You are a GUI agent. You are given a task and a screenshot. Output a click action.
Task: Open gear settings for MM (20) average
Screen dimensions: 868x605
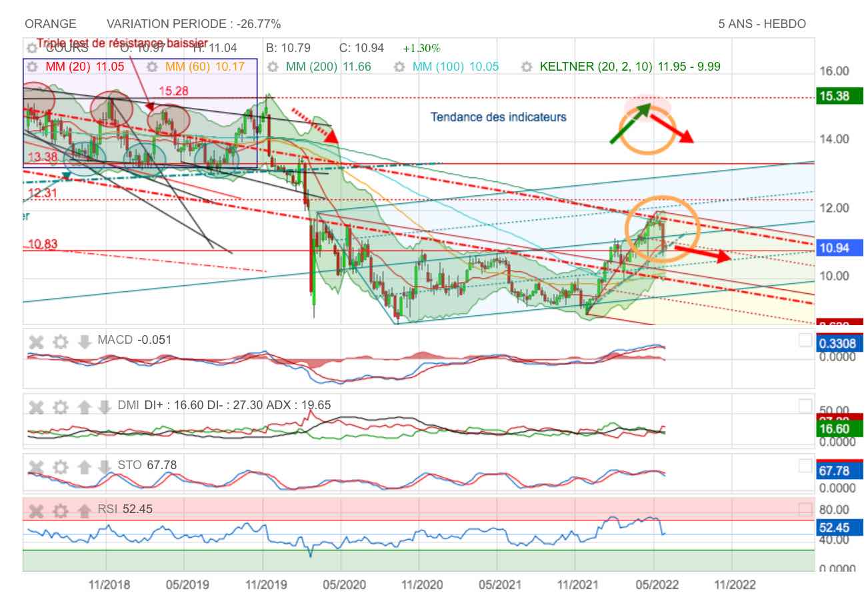pos(31,67)
